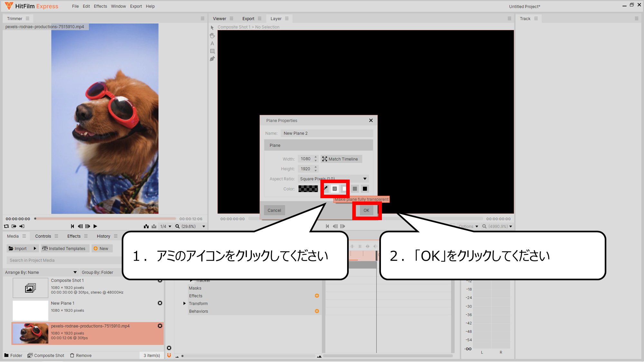Open Trimmer playback quality 1/4 dropdown
This screenshot has height=362, width=644.
click(x=166, y=226)
